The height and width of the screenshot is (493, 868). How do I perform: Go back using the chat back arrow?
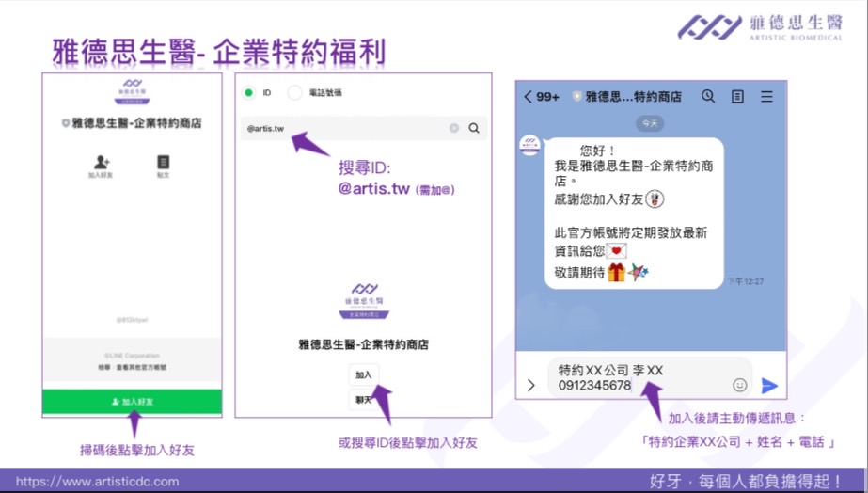[528, 97]
